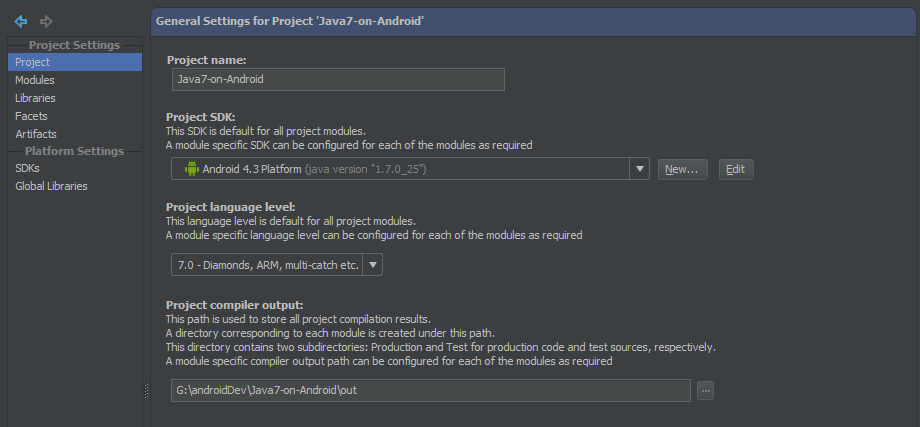
Task: Click the Edit SDK button
Action: click(x=736, y=169)
